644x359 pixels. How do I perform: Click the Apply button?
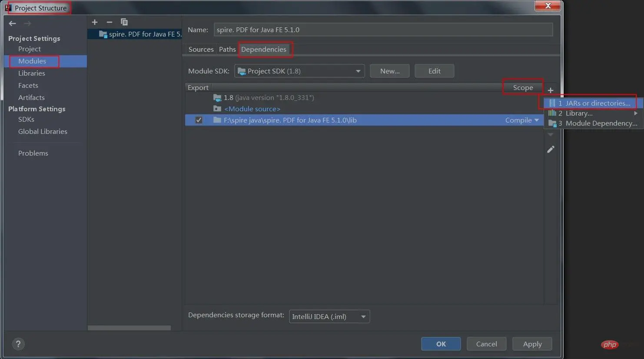pos(532,344)
